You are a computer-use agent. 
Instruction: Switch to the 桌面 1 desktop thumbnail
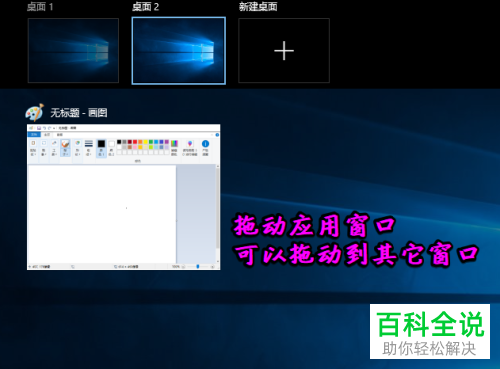point(73,50)
